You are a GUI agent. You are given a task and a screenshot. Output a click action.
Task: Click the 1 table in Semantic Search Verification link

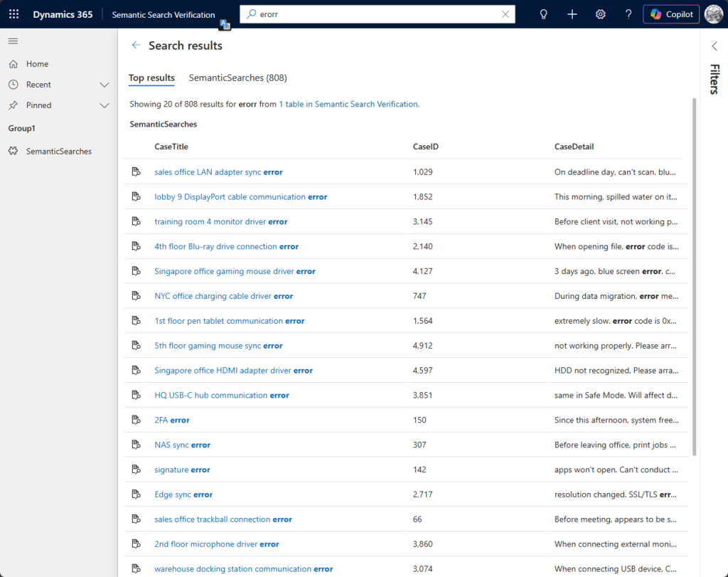point(348,104)
